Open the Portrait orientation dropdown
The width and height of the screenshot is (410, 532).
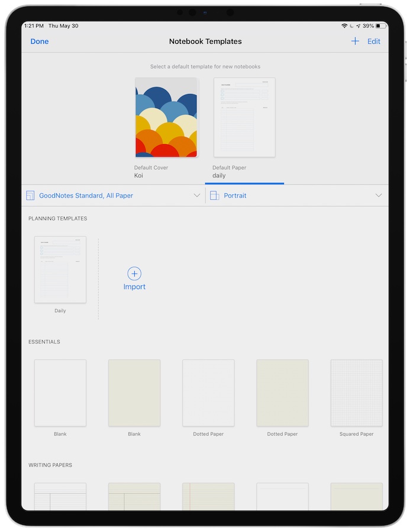point(297,196)
